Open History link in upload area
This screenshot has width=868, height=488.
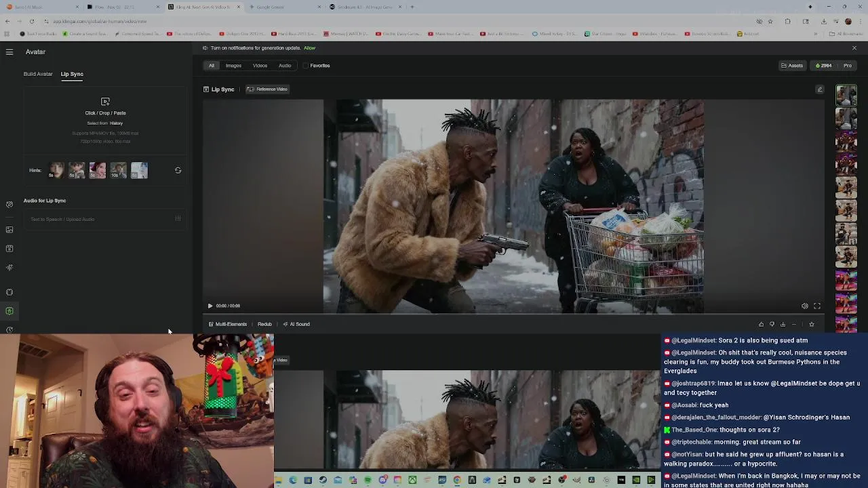[x=116, y=123]
